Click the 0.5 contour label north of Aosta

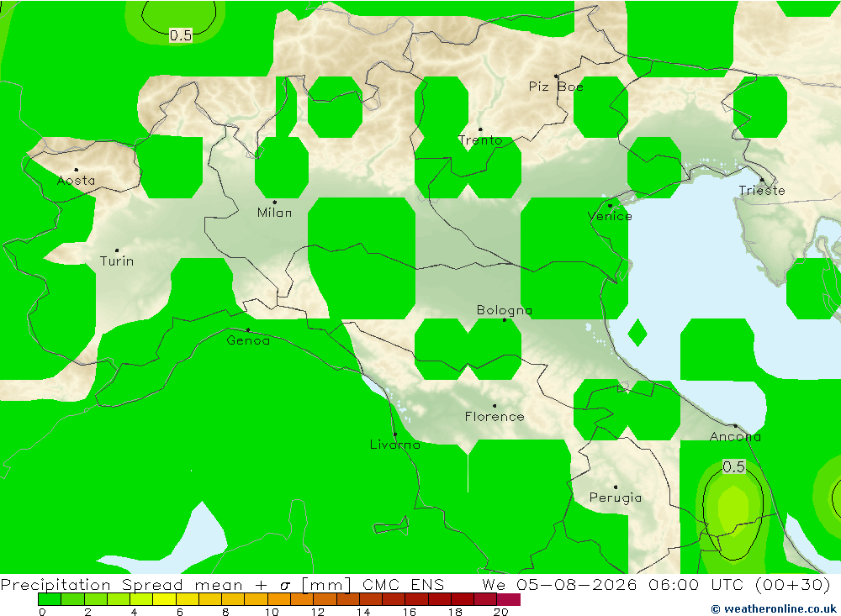pyautogui.click(x=181, y=35)
